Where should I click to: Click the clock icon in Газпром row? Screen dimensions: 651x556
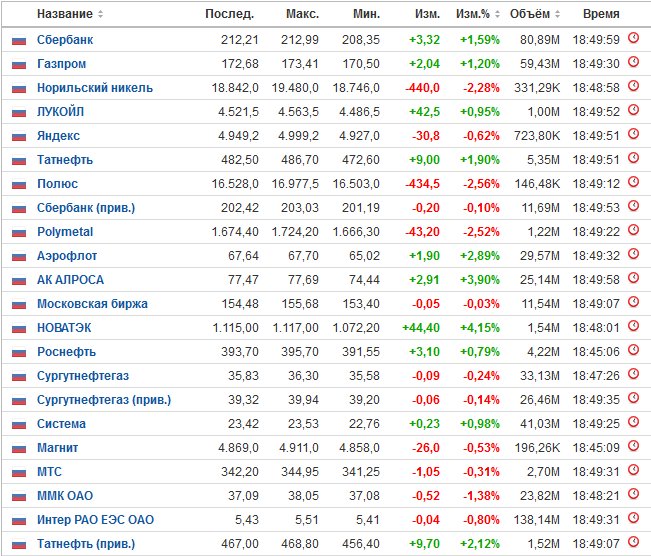(x=633, y=62)
